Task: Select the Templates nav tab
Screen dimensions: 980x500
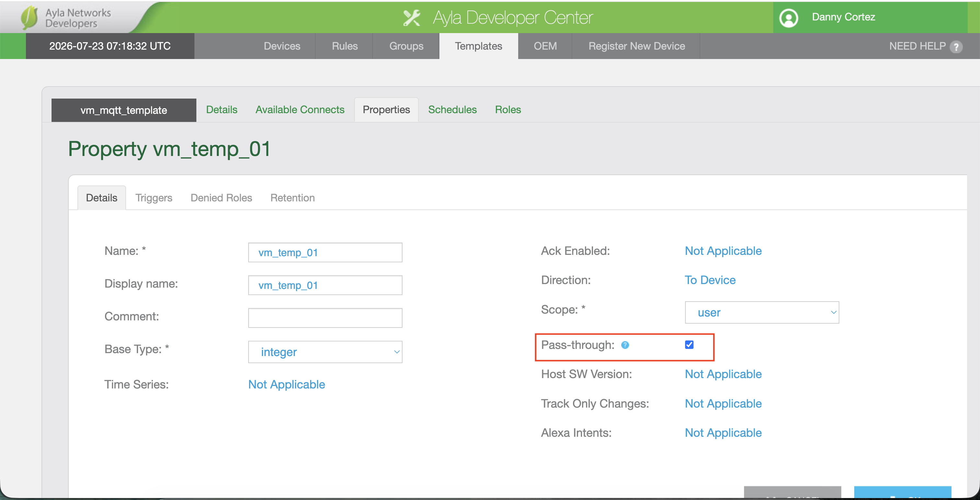Action: (x=479, y=46)
